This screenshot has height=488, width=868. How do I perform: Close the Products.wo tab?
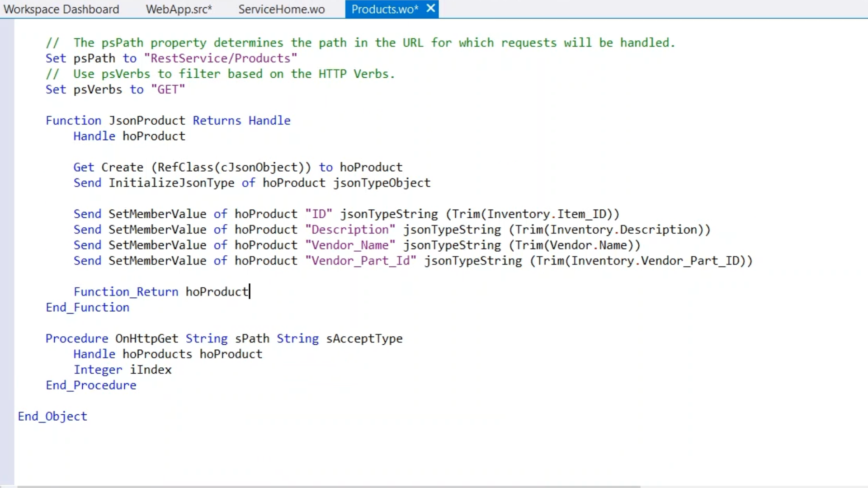pyautogui.click(x=431, y=9)
